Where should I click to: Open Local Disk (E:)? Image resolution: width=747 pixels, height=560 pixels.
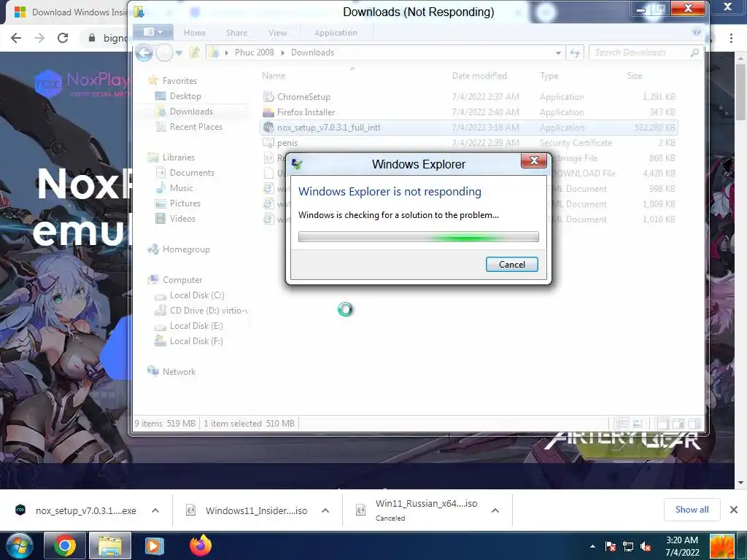(x=196, y=325)
